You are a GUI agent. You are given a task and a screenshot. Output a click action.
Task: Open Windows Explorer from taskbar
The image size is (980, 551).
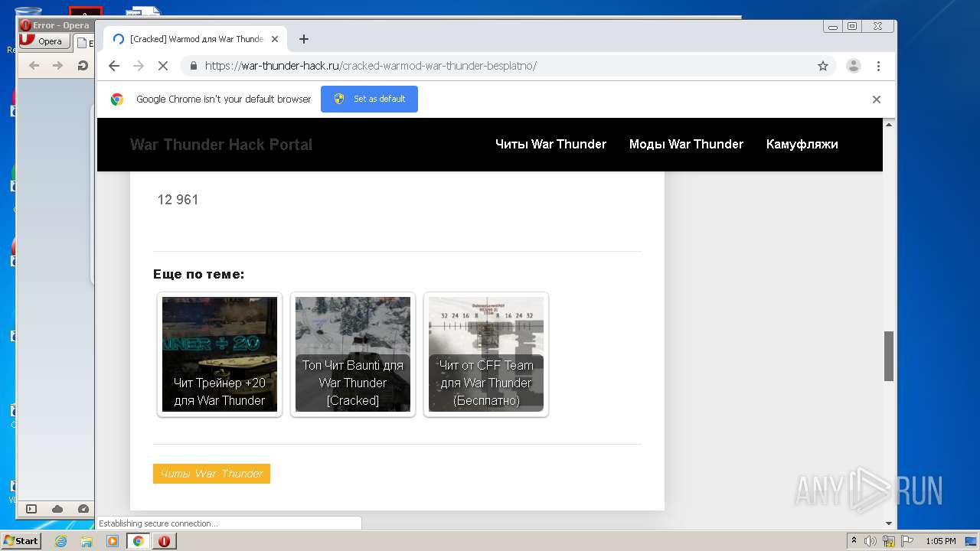87,541
